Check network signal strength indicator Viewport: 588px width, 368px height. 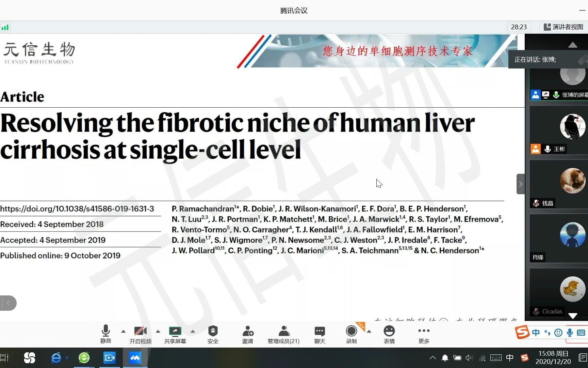coord(5,27)
